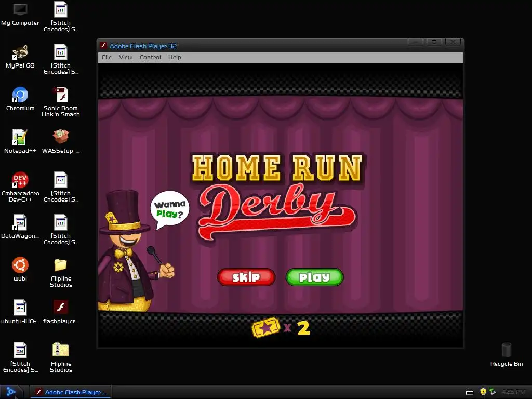
Task: Click the Flash Player title bar logo
Action: [103, 46]
